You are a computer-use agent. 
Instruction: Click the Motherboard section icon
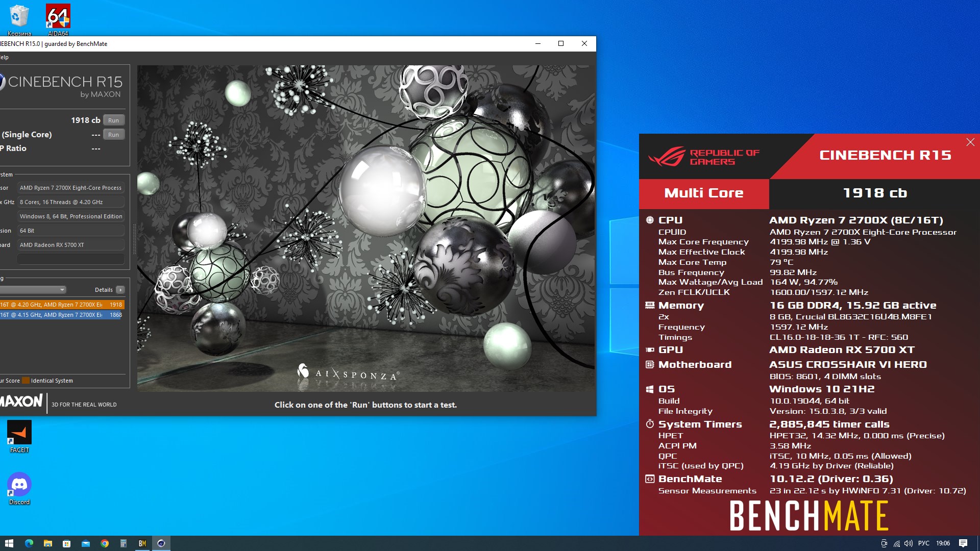tap(650, 365)
